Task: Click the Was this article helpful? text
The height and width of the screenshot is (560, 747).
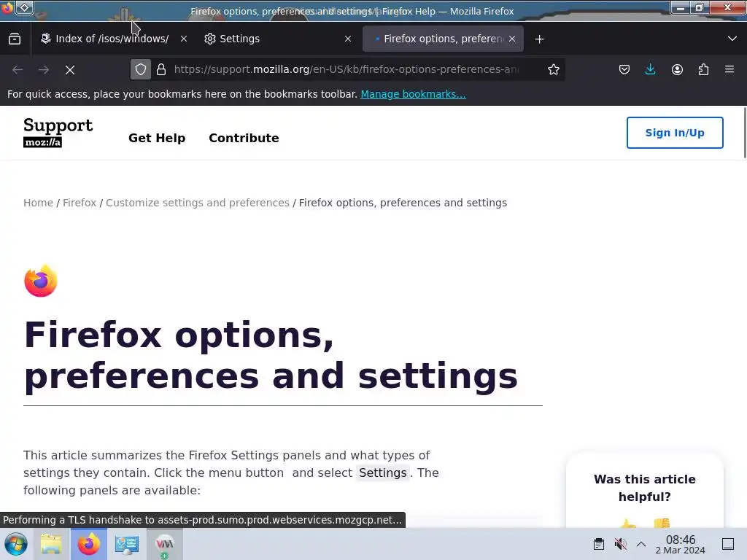Action: point(645,488)
